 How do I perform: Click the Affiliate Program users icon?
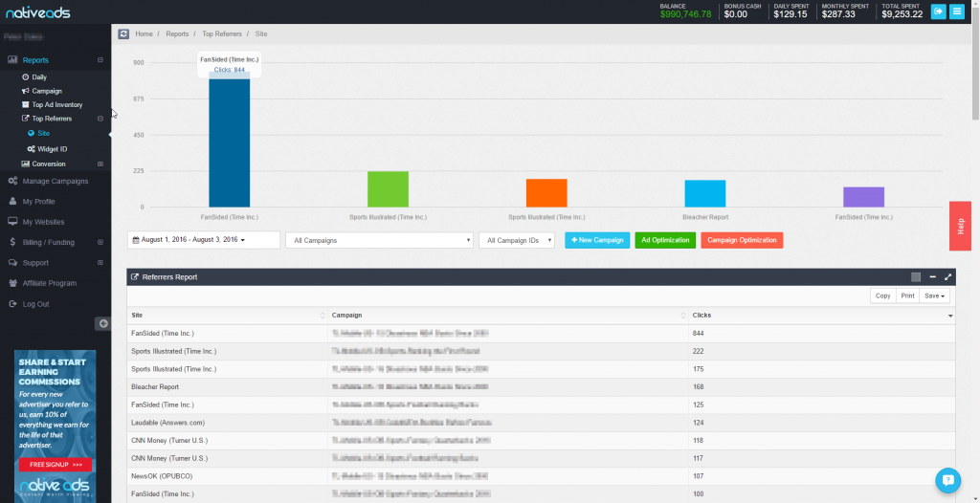pos(12,283)
